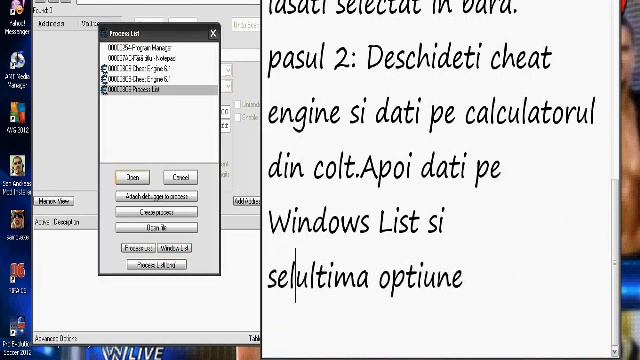Click the Active column header
The image size is (640, 360).
coord(42,222)
